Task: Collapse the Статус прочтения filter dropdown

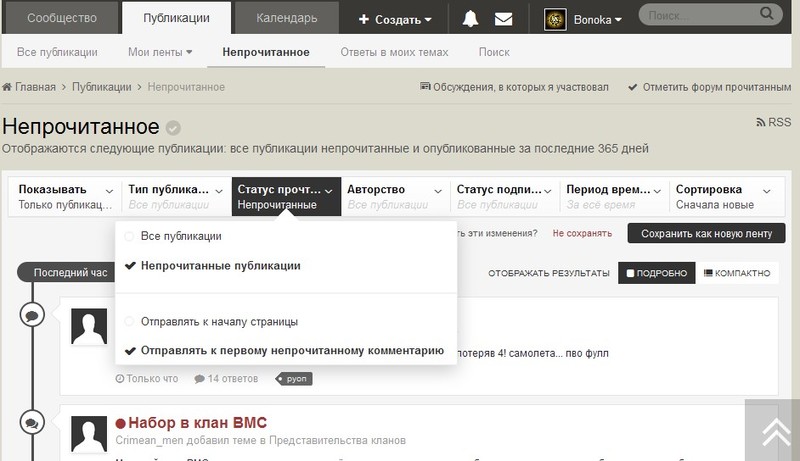Action: pyautogui.click(x=286, y=196)
